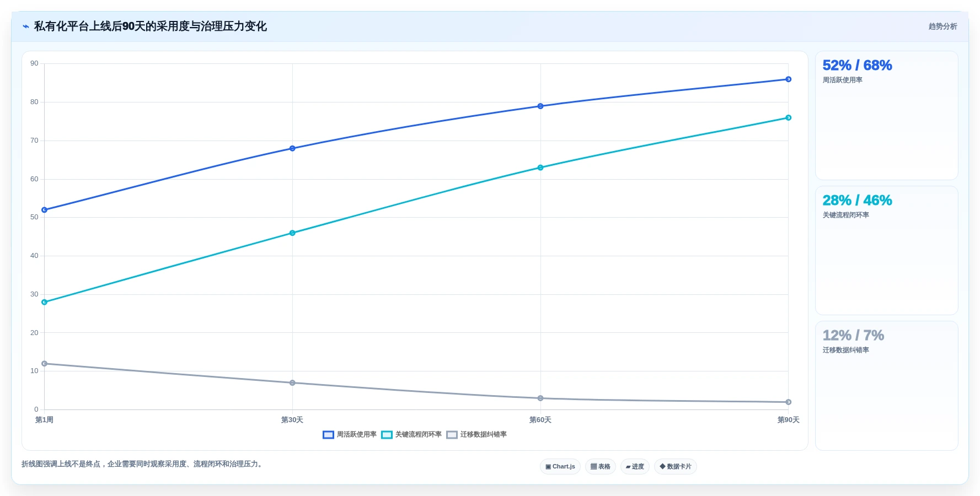Viewport: 980px width, 496px height.
Task: Click the 90 y-axis tick label
Action: click(35, 63)
